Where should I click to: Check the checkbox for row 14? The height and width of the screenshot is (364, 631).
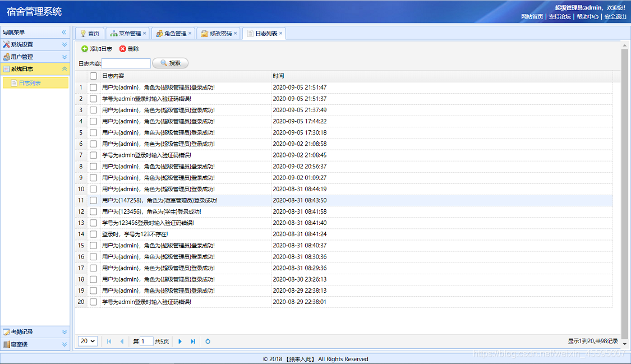click(93, 234)
